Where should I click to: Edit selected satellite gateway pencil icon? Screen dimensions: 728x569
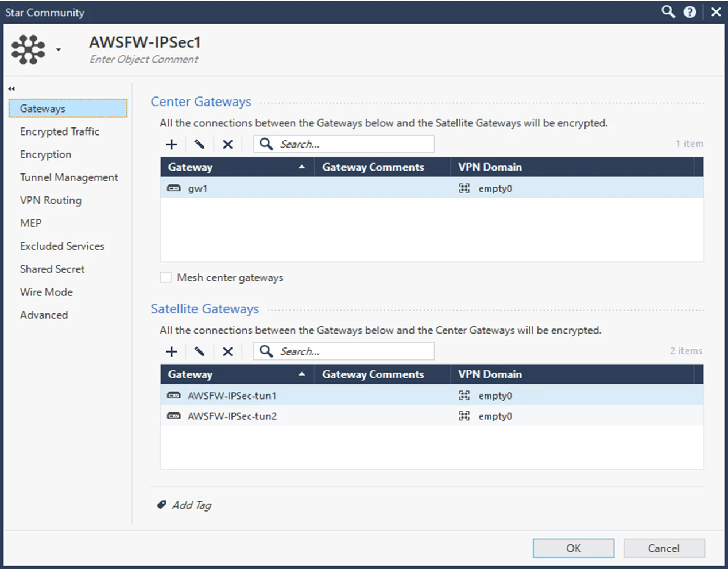(x=199, y=351)
